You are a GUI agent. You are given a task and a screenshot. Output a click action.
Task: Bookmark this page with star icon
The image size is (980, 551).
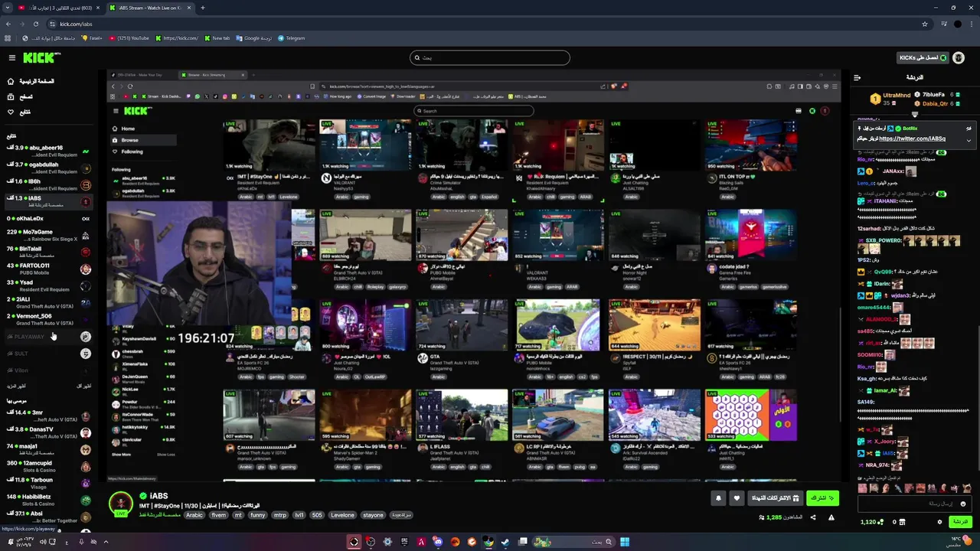pyautogui.click(x=925, y=24)
